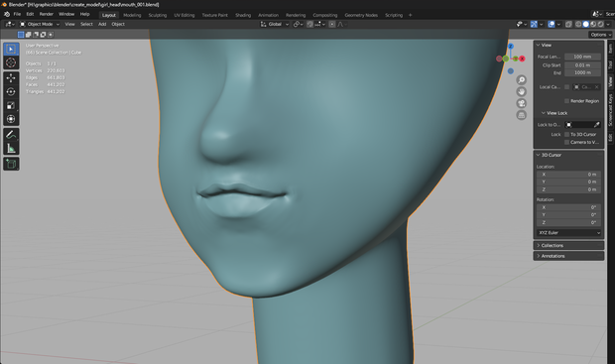Click the red X axis gizmo
The image size is (615, 364).
pos(522,59)
